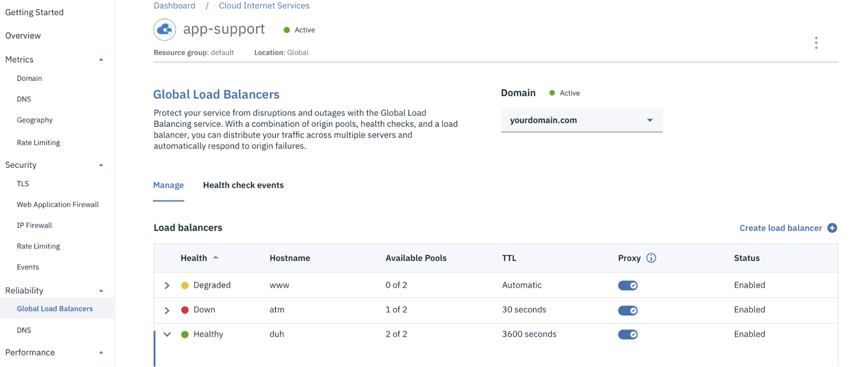The width and height of the screenshot is (868, 367).
Task: Toggle proxy for www load balancer
Action: point(628,285)
